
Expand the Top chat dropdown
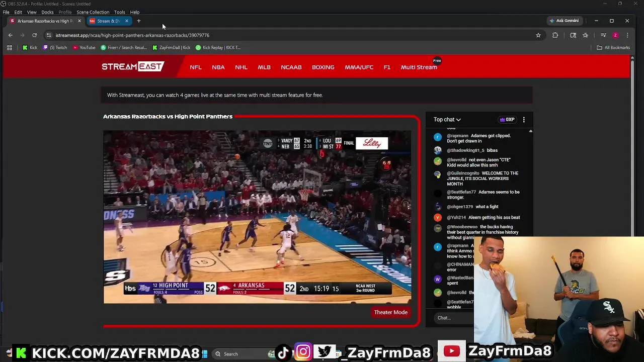pyautogui.click(x=447, y=120)
